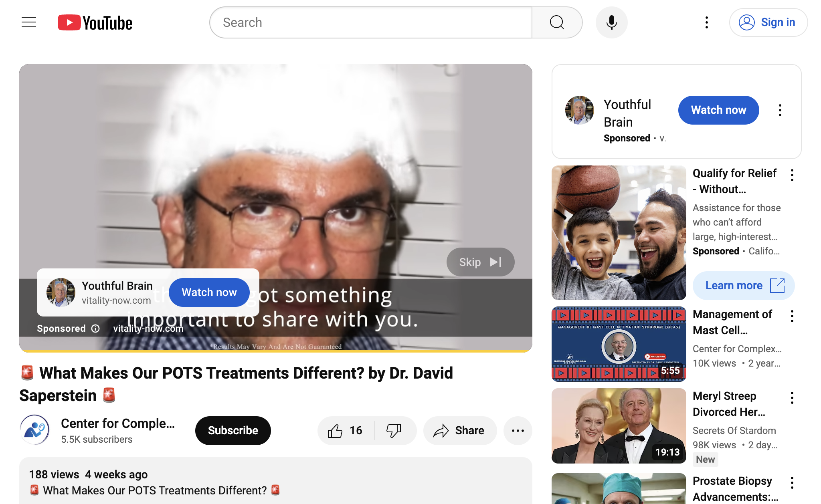Click the Youthful Brain avatar in ad overlay

point(61,292)
